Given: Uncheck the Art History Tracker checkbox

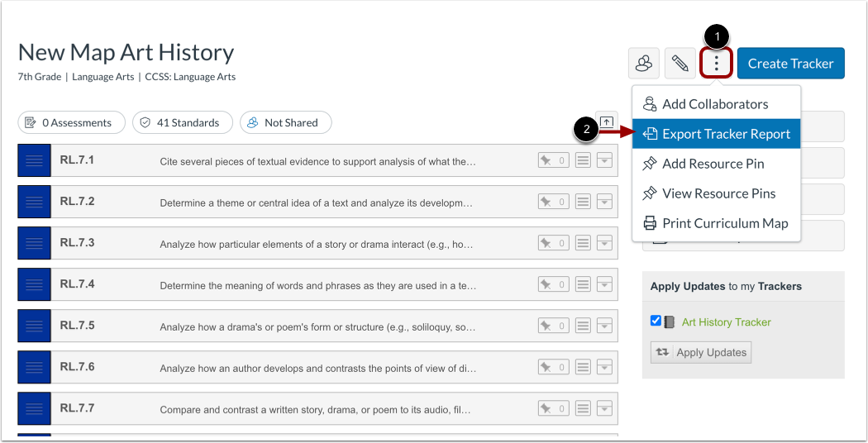Looking at the screenshot, I should 656,321.
